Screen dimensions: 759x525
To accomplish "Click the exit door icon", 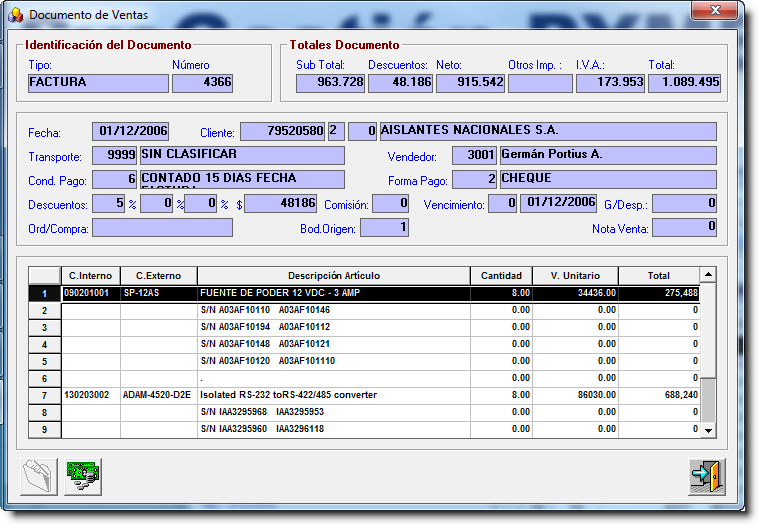I will pos(707,477).
